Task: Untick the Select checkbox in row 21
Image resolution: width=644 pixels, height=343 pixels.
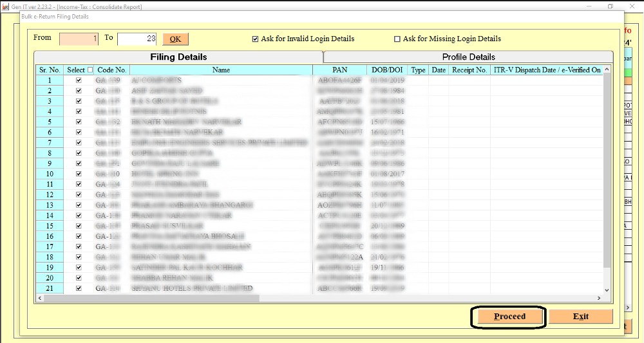Action: [79, 288]
